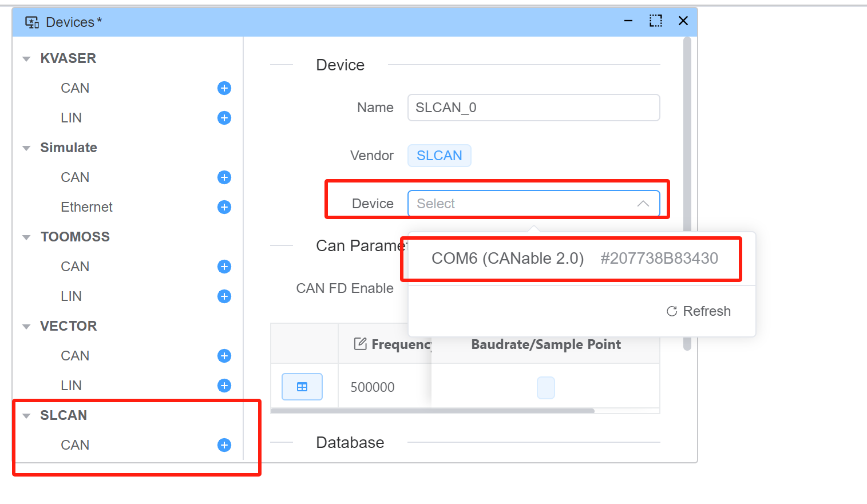Screen dimensions: 867x504
Task: Toggle the switch under Baudrate/Sample Point
Action: [545, 387]
